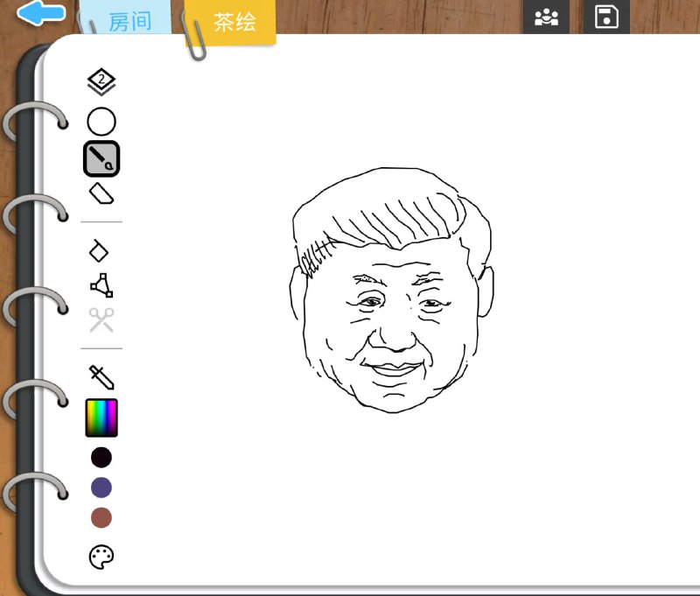The width and height of the screenshot is (700, 596).
Task: Click the scissors cut tool
Action: pos(101,318)
